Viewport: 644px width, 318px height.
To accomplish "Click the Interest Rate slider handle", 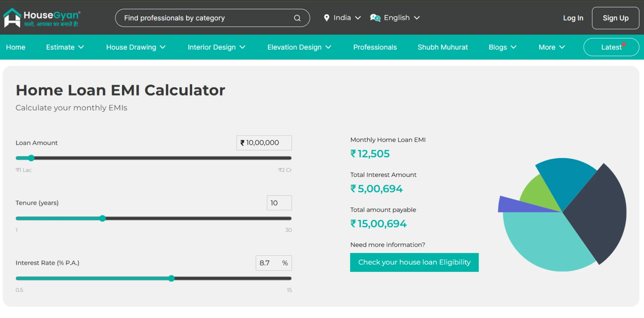I will (x=171, y=278).
